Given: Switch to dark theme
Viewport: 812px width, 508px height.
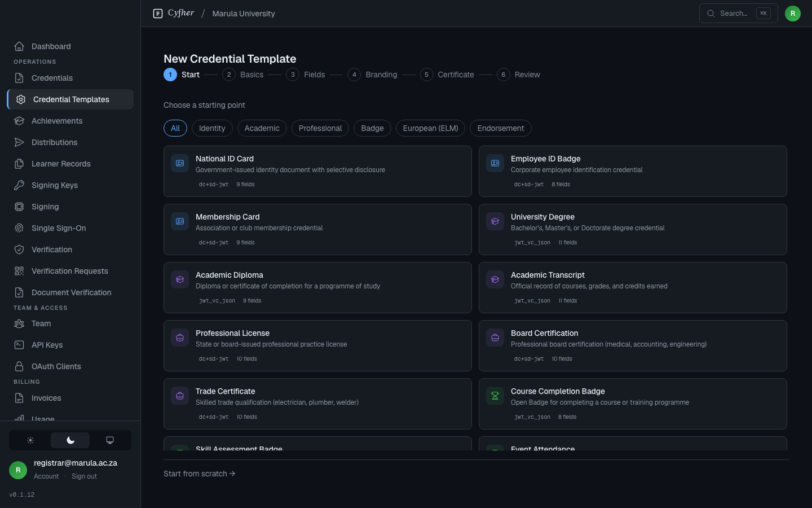Looking at the screenshot, I should (70, 440).
